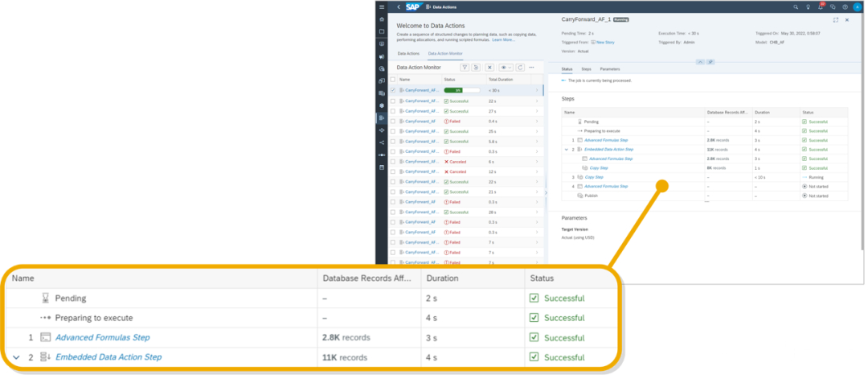
Task: Open details chevron for 27 s row
Action: tap(536, 111)
